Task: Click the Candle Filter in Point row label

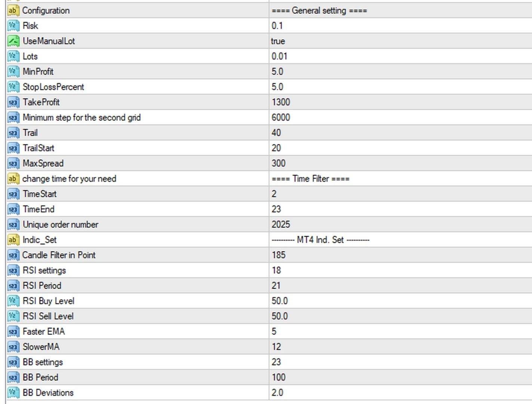Action: point(59,255)
